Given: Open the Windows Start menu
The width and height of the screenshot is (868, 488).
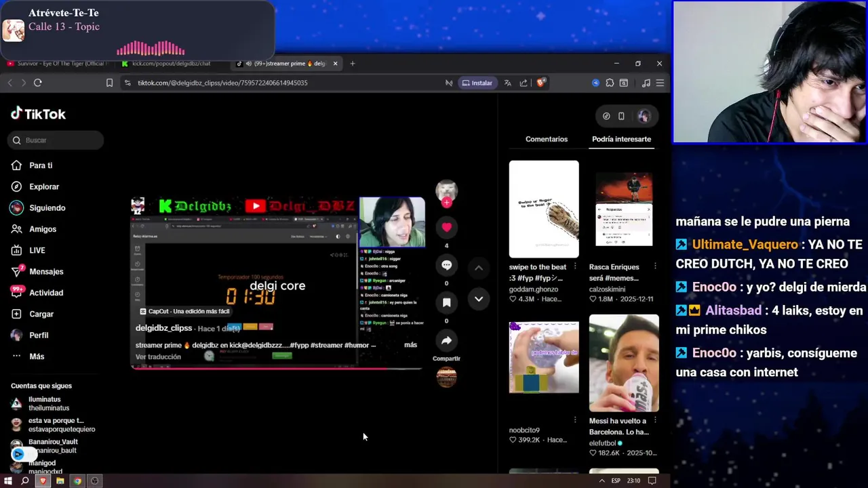Looking at the screenshot, I should (x=8, y=481).
